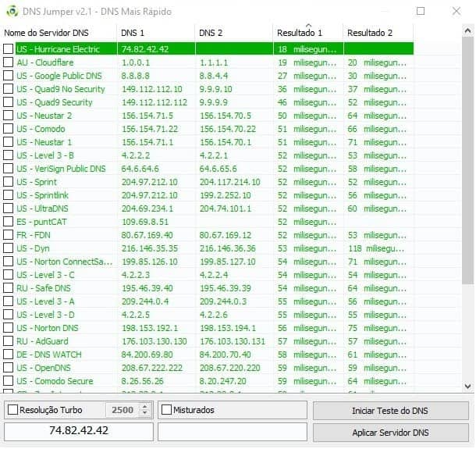Select the US - Quad9 Security entry
Viewport: 476px width, 449px height.
(x=55, y=102)
